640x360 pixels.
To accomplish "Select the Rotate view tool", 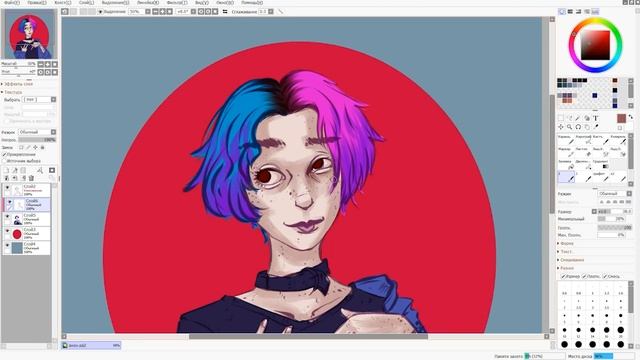I will tap(578, 127).
